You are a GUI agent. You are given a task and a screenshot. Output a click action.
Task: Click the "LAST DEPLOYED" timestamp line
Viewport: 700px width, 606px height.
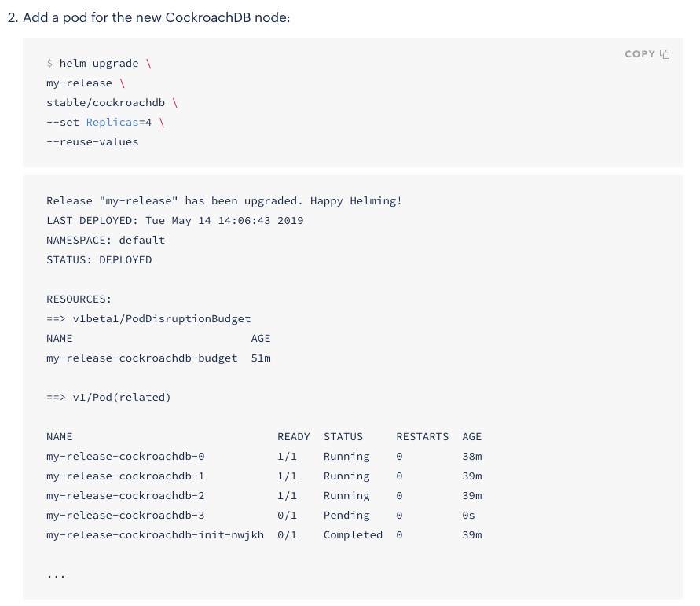[174, 221]
